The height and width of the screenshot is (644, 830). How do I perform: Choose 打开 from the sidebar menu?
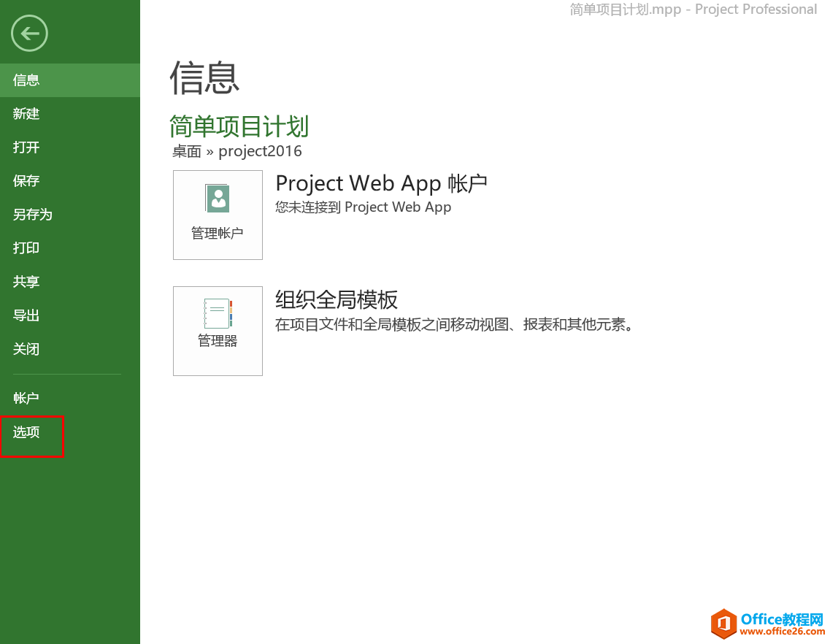click(27, 147)
